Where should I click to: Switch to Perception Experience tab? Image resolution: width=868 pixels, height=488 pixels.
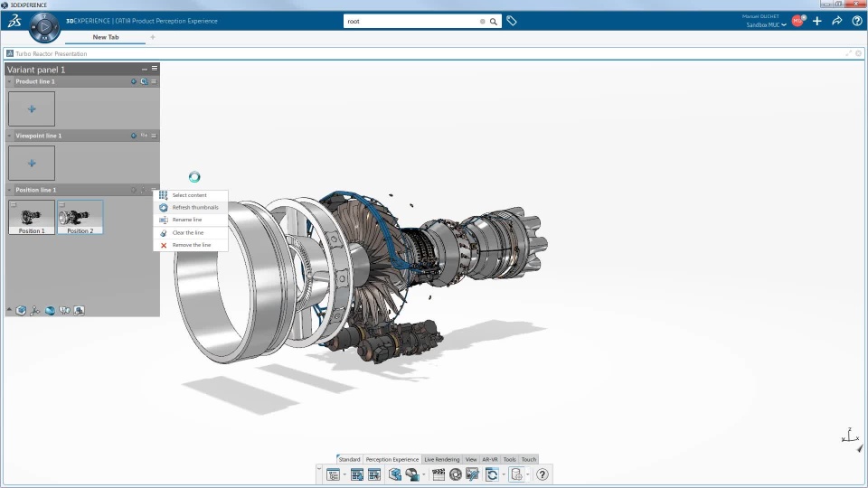392,459
